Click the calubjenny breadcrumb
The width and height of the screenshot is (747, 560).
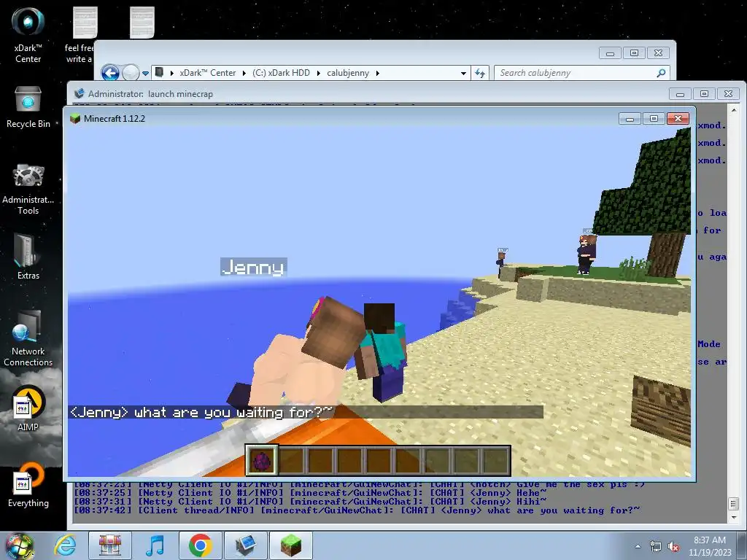pyautogui.click(x=348, y=73)
